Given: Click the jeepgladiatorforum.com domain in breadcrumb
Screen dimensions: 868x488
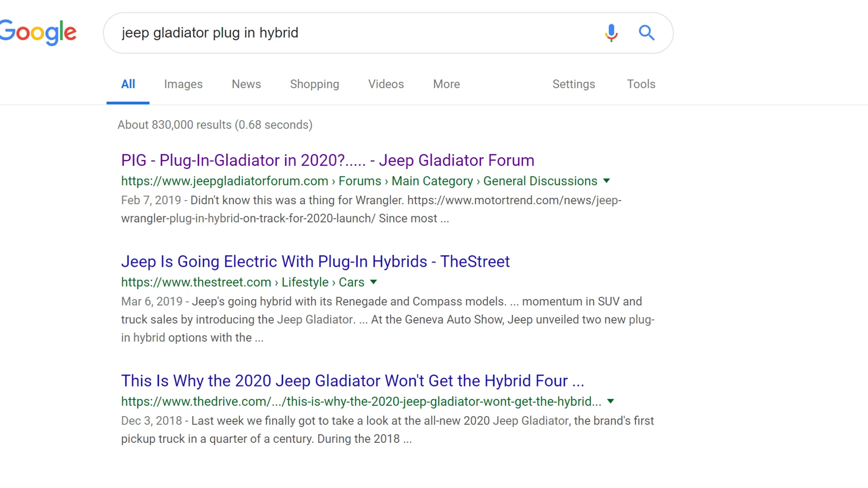Looking at the screenshot, I should pos(225,181).
